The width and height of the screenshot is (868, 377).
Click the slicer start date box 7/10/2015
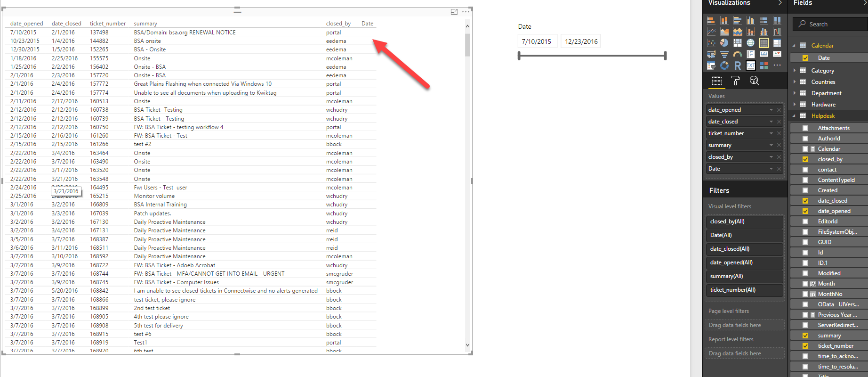click(537, 41)
